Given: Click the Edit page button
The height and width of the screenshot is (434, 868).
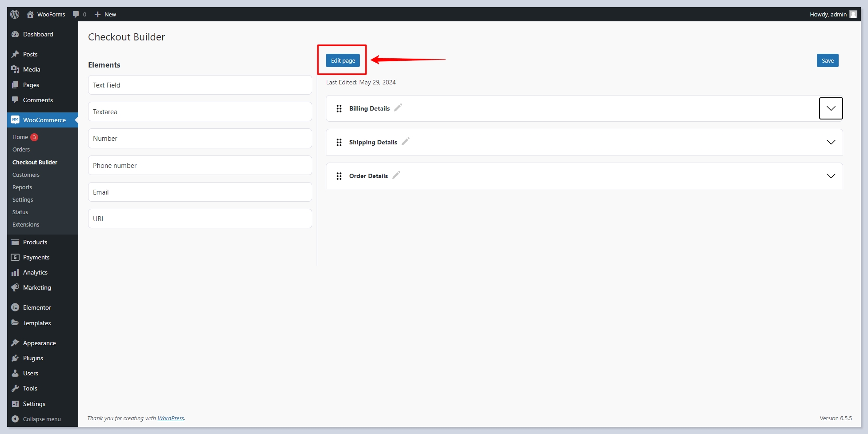Looking at the screenshot, I should click(343, 60).
